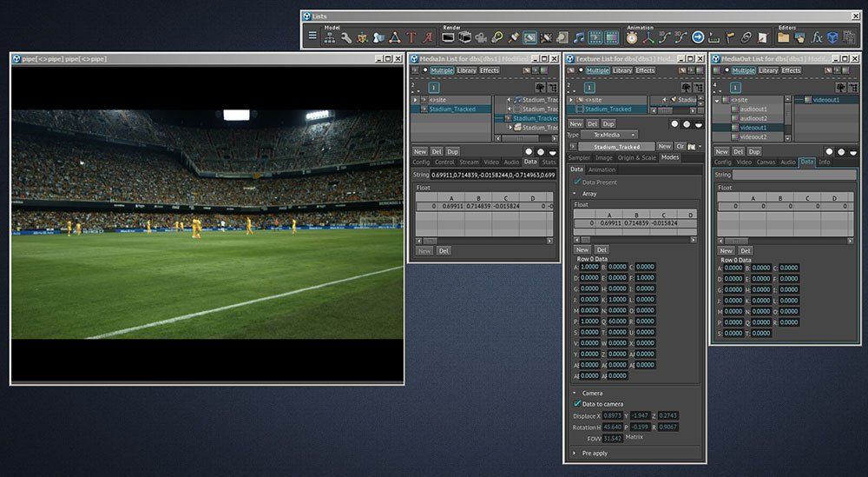Viewport: 868px width, 477px height.
Task: Expand the Pre apply section
Action: tap(576, 453)
